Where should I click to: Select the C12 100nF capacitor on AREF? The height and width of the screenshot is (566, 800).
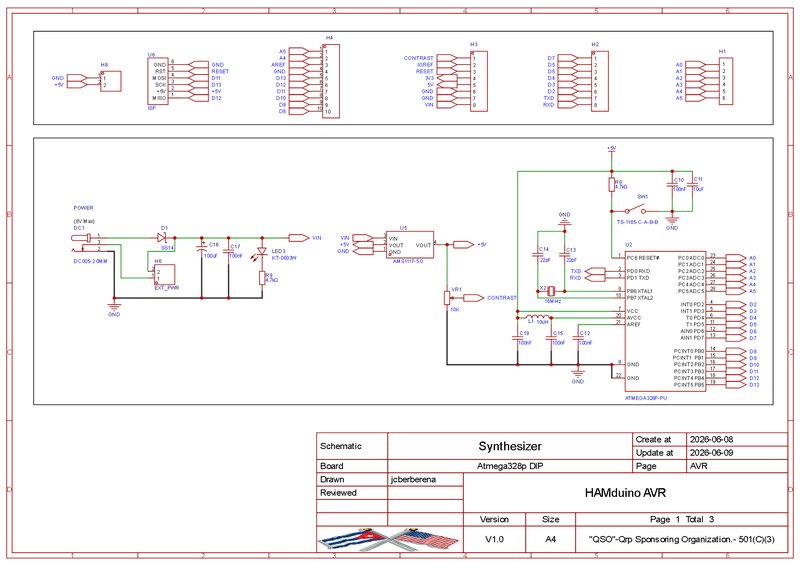(578, 337)
